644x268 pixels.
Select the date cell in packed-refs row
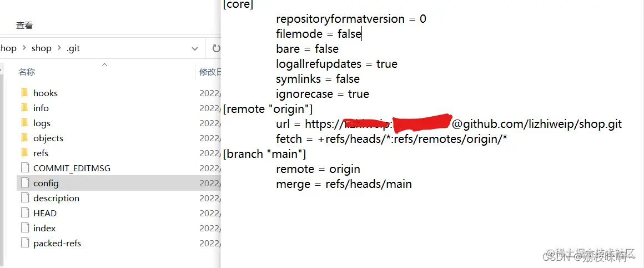coord(210,244)
